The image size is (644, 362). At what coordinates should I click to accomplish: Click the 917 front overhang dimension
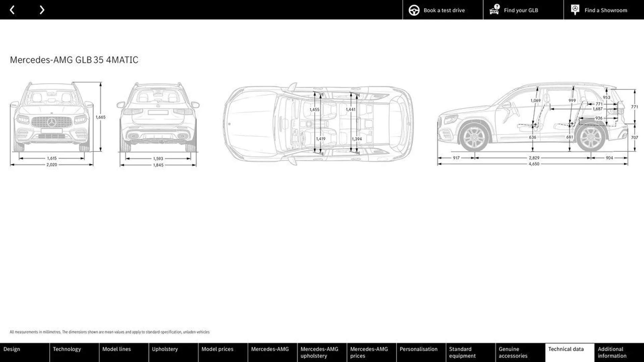pyautogui.click(x=456, y=158)
